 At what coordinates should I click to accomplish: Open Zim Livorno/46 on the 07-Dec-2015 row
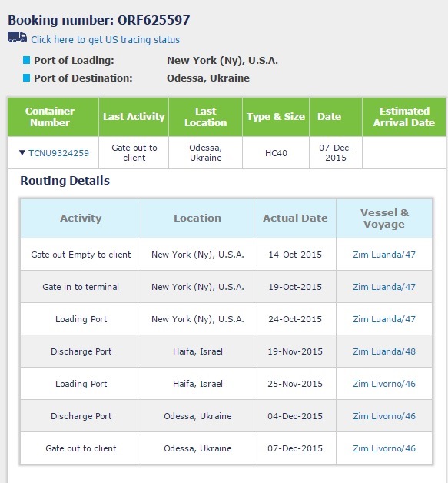click(384, 448)
